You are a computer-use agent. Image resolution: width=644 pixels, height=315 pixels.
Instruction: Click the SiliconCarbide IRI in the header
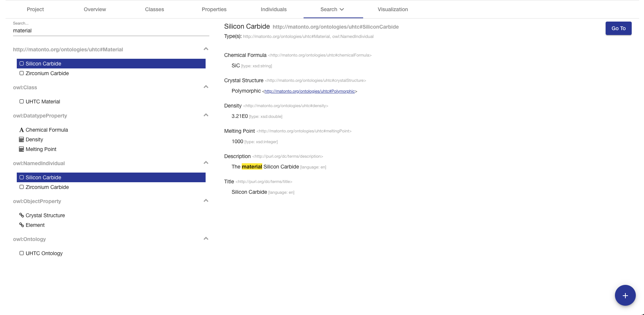[x=336, y=27]
